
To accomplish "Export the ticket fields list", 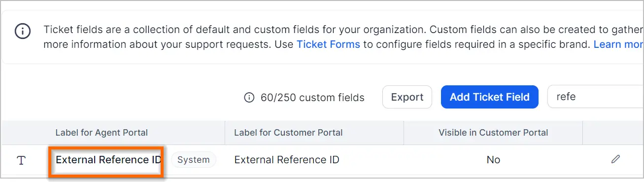I will coord(407,97).
